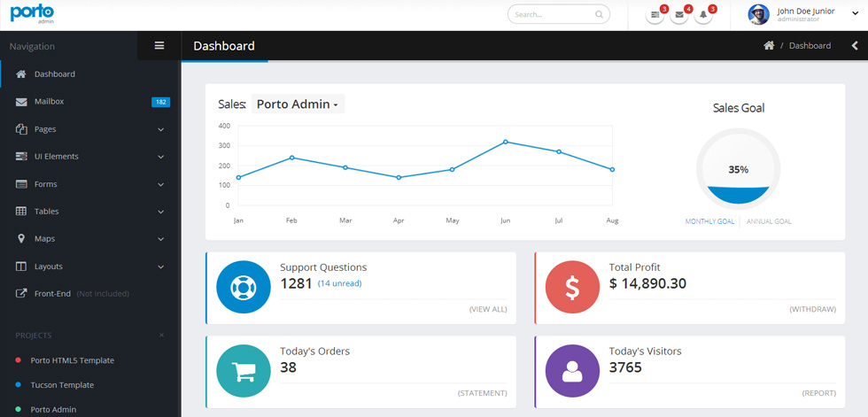Click the Forms icon in the sidebar
Image resolution: width=868 pixels, height=417 pixels.
pyautogui.click(x=21, y=184)
